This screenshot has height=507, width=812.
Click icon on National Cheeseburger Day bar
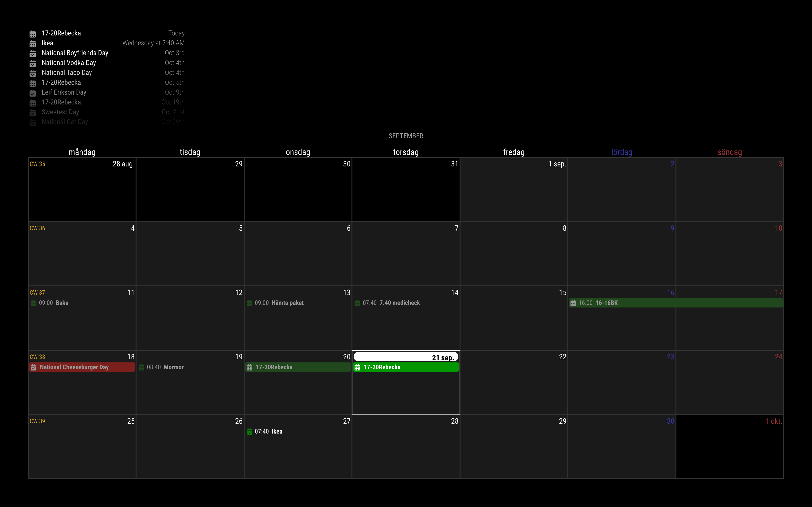(x=34, y=368)
